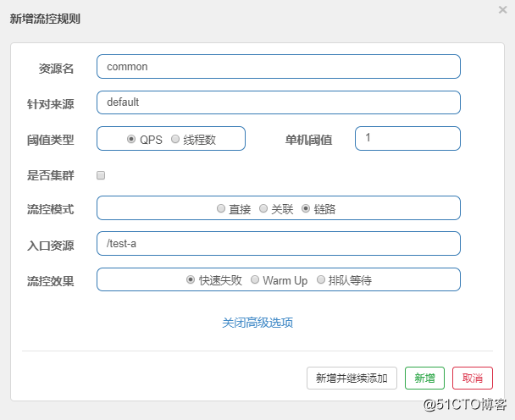Click the 阈值类型 field label
The image size is (515, 420).
(x=51, y=141)
